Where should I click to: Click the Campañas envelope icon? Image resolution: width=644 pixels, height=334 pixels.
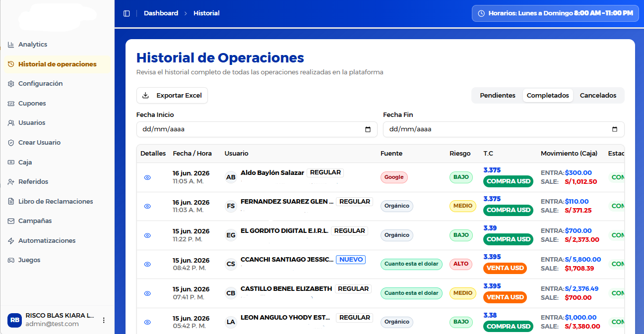[x=11, y=221]
